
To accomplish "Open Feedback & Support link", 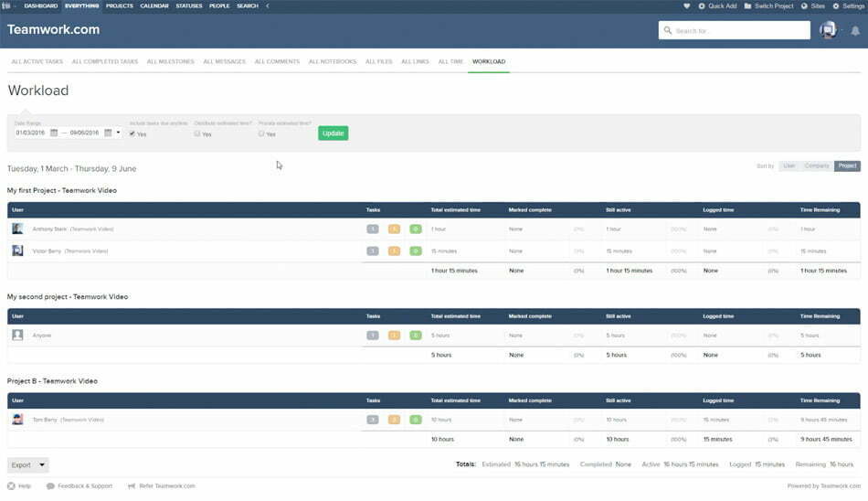I will click(x=79, y=486).
